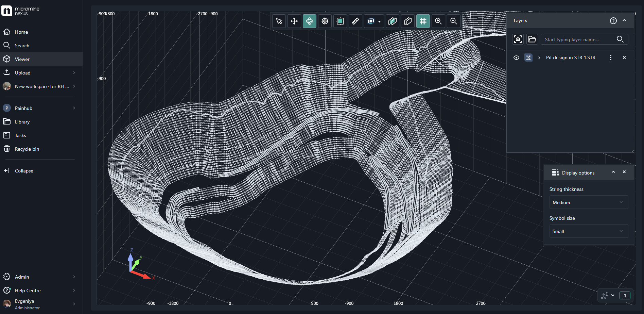Toggle the zoom-to-extents frame button
The image size is (644, 314).
click(340, 21)
